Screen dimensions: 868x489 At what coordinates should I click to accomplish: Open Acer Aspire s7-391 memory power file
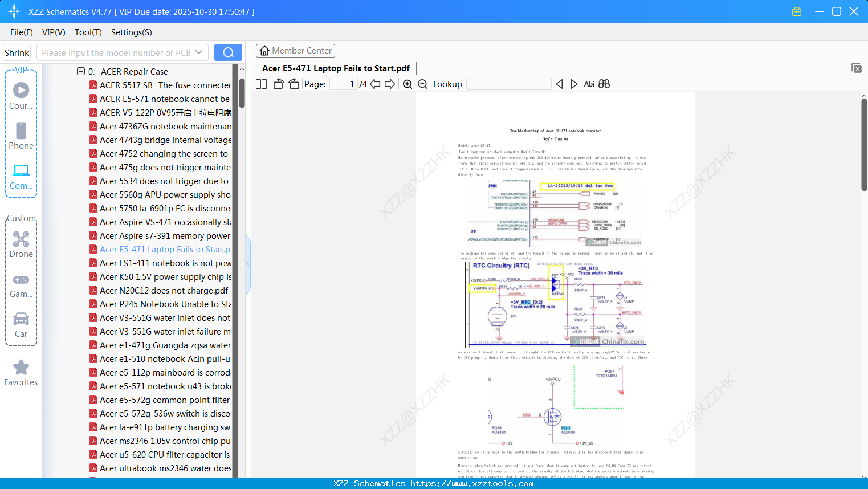(x=165, y=236)
